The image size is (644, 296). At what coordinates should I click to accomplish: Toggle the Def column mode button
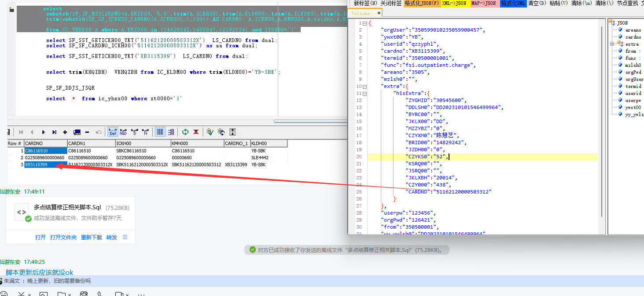pyautogui.click(x=113, y=132)
